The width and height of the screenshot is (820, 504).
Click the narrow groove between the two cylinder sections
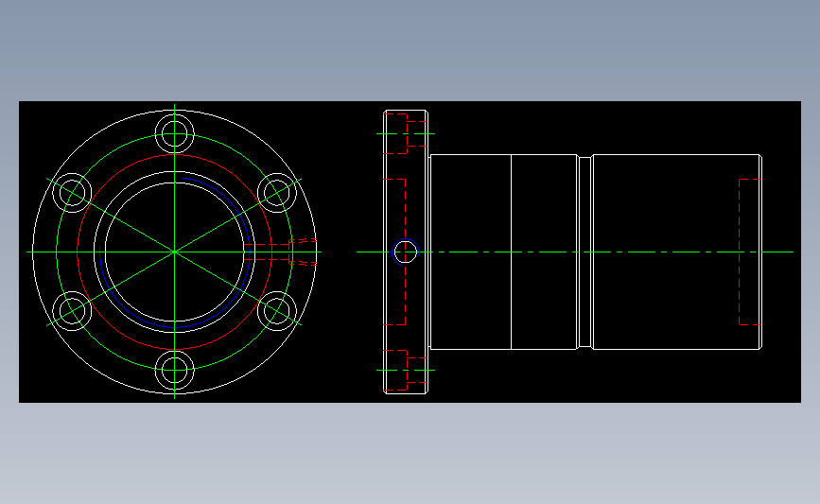(x=584, y=252)
